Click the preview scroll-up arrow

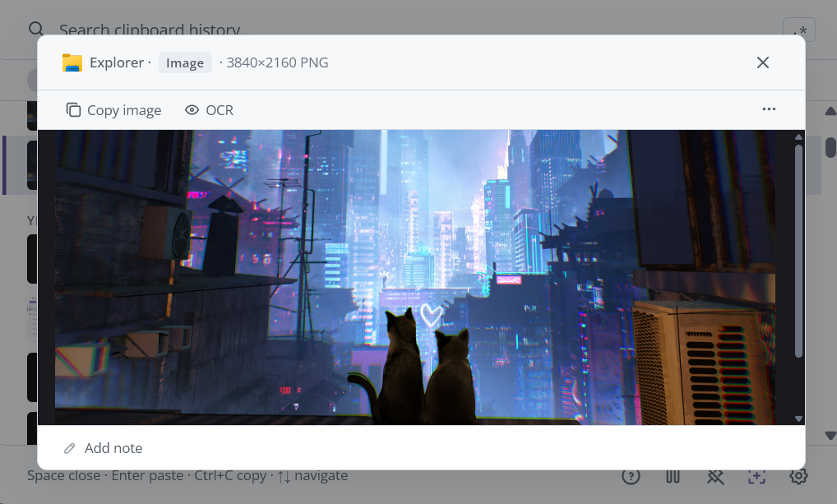(798, 137)
